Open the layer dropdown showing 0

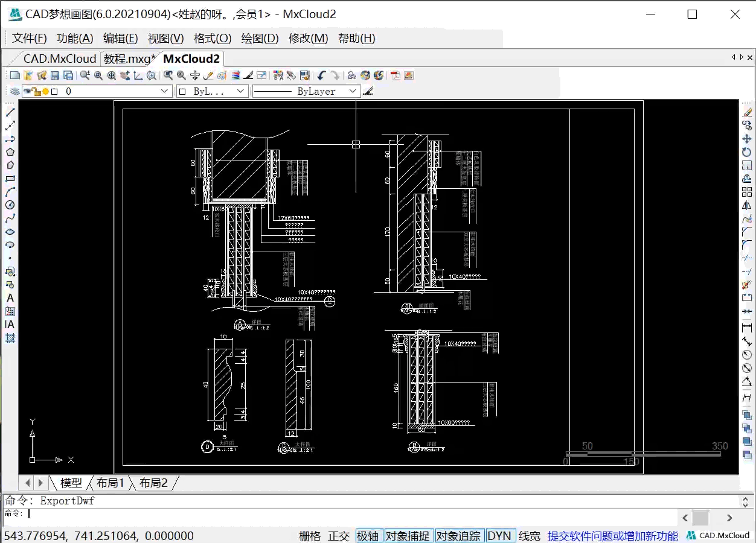tap(97, 91)
